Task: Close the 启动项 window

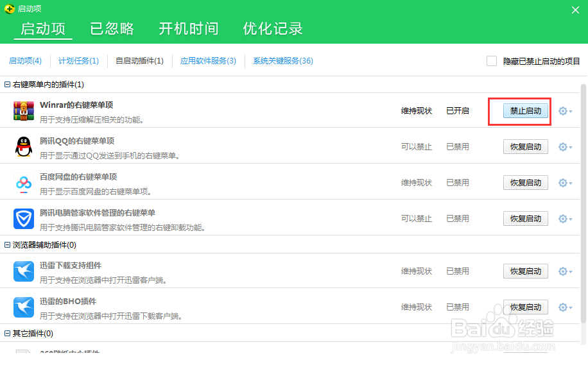Action: click(575, 10)
